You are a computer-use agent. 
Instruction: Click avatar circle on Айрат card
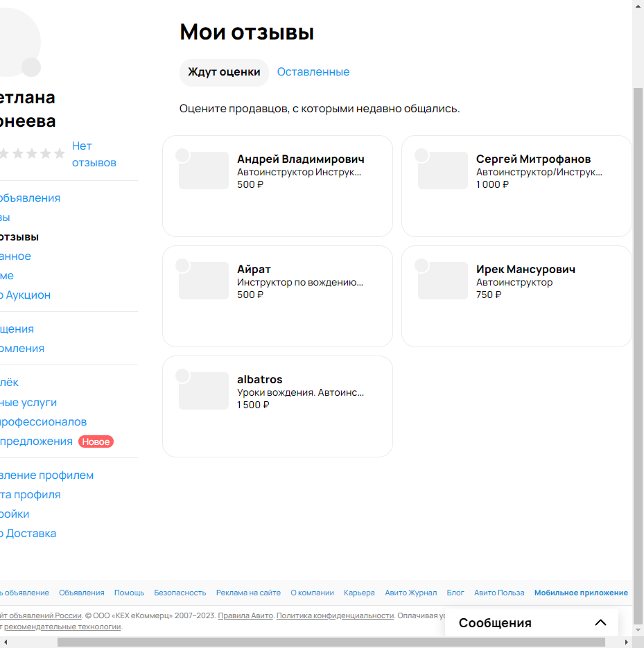click(x=182, y=265)
